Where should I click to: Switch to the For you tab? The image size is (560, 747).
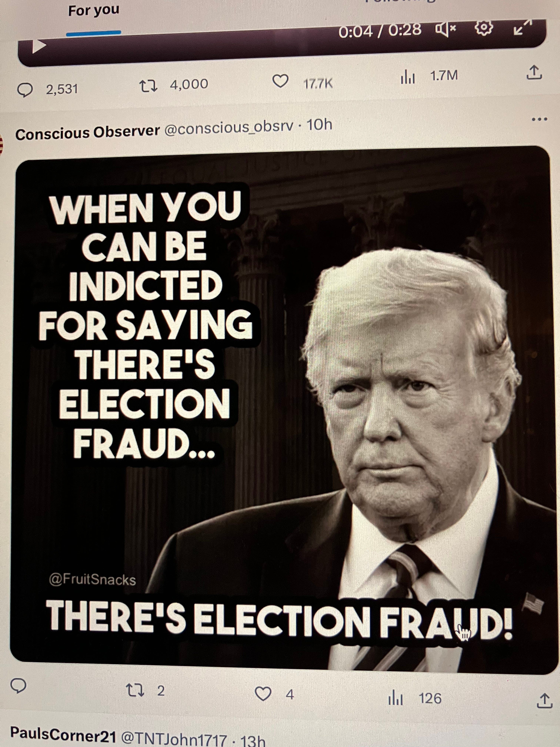tap(94, 11)
